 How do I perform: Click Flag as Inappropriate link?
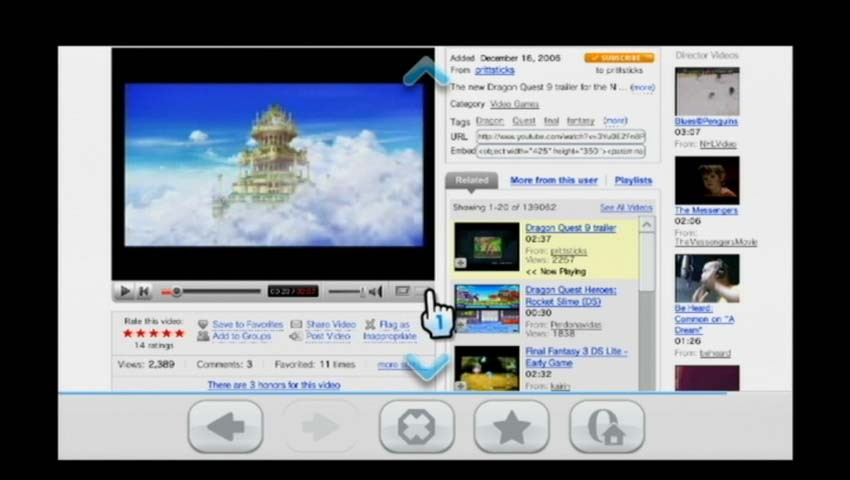point(390,330)
